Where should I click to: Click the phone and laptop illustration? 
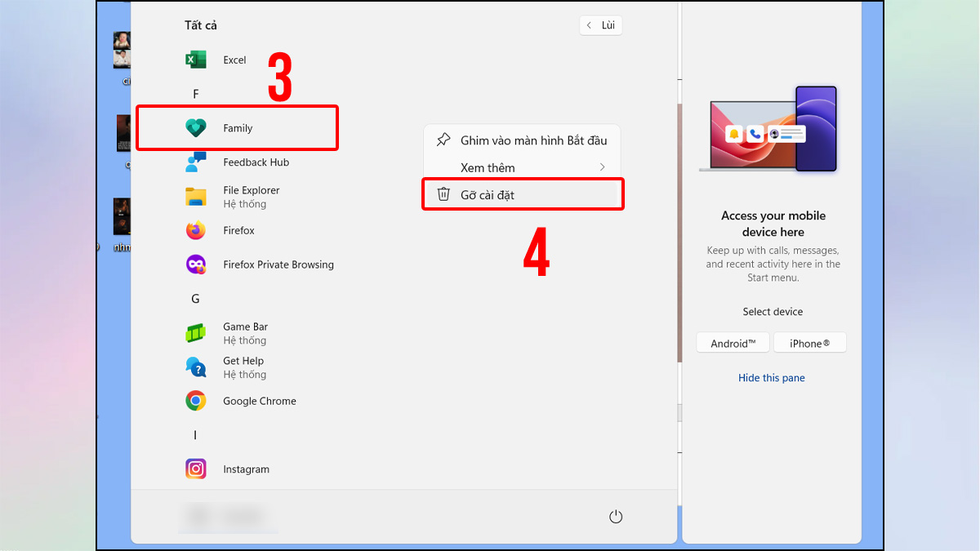[768, 129]
